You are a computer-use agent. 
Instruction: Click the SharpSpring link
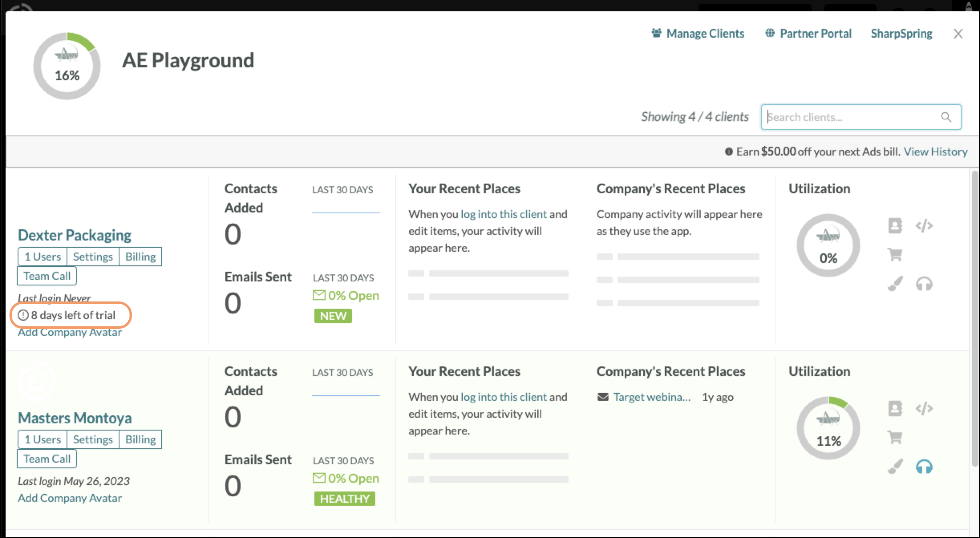click(901, 33)
